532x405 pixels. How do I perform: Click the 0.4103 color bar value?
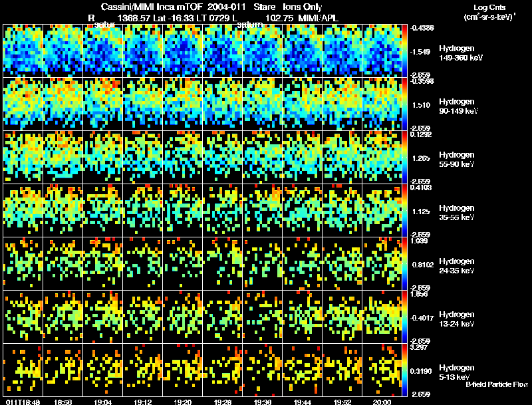(421, 188)
